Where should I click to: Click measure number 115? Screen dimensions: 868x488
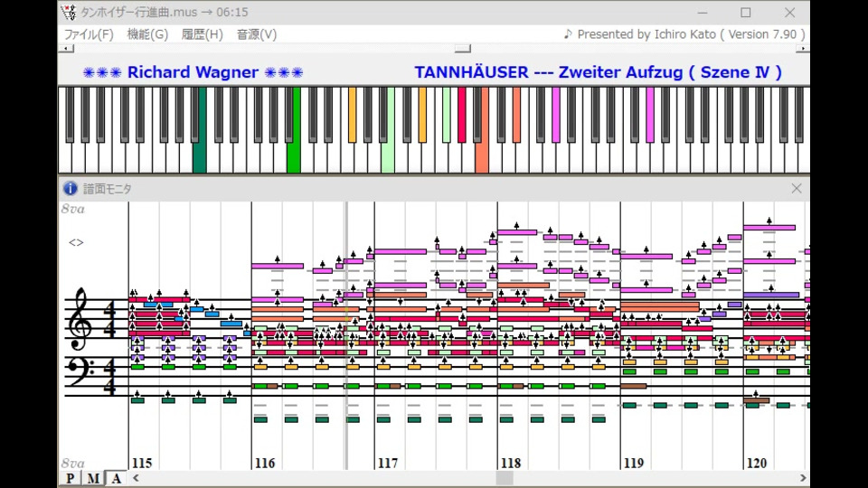pos(142,463)
